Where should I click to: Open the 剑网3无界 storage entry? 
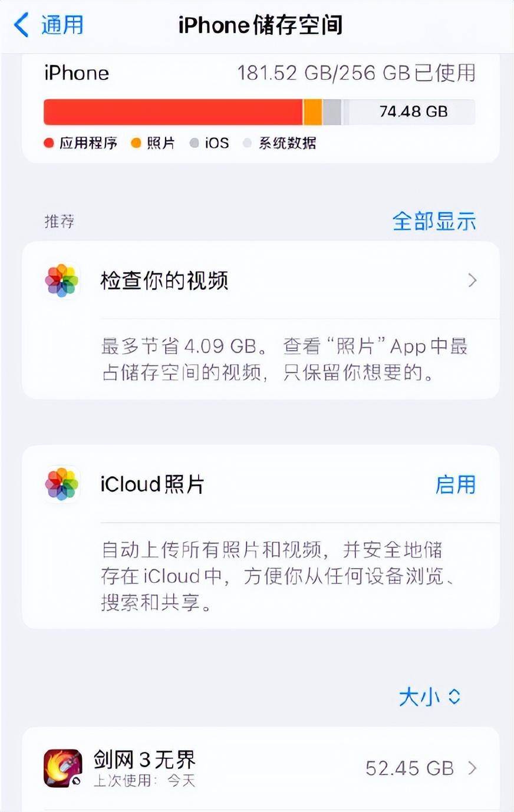point(261,768)
